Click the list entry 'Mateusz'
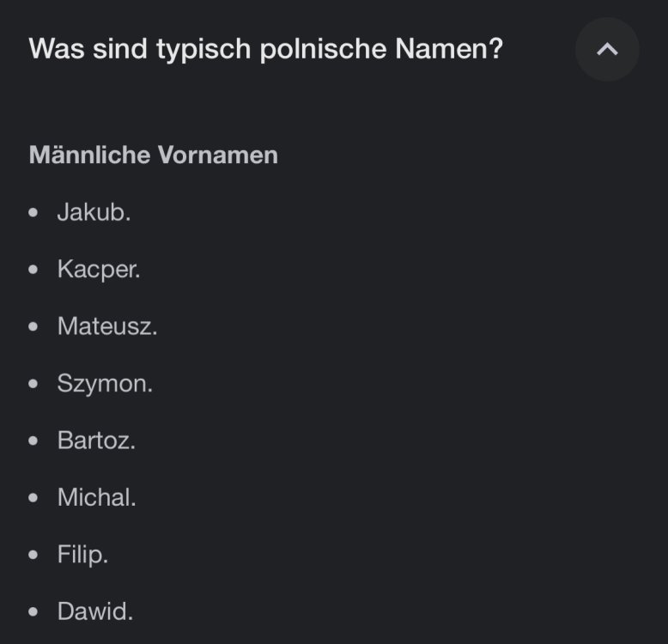The image size is (668, 644). (106, 326)
